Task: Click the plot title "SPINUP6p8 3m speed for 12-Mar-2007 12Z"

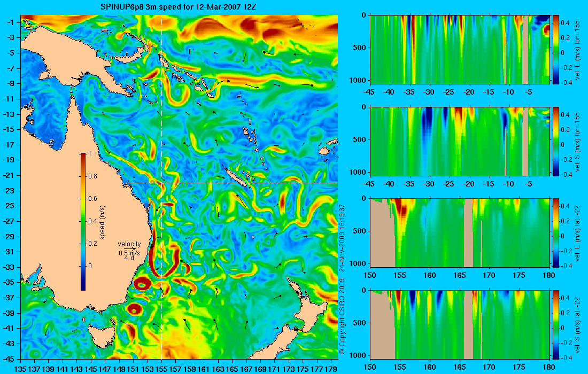Action: [x=179, y=7]
